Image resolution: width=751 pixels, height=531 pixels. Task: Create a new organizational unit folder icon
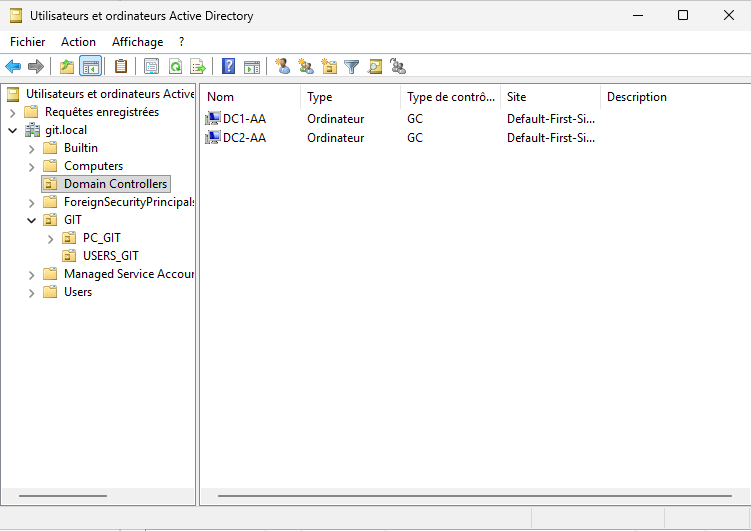(x=329, y=67)
